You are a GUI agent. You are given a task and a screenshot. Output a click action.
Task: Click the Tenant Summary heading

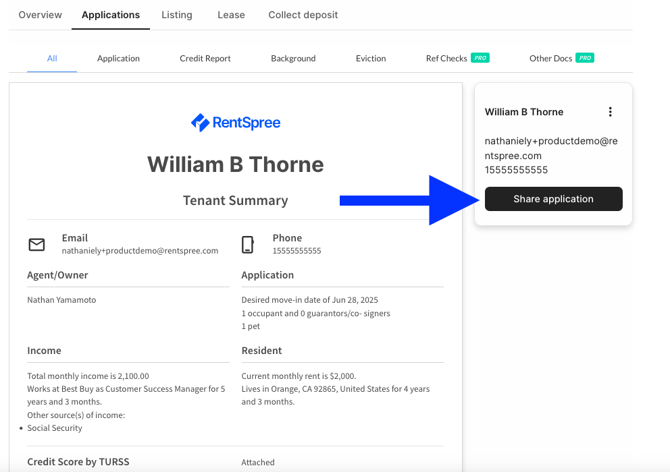coord(235,200)
